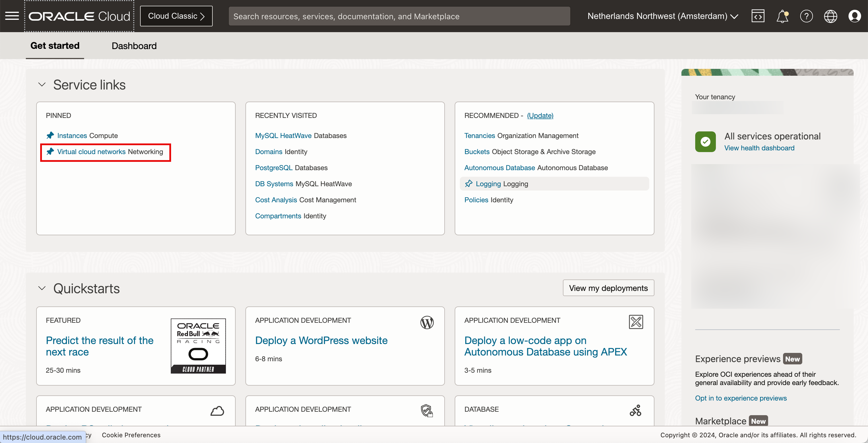Click View my deployments button
Image resolution: width=868 pixels, height=443 pixels.
(x=608, y=288)
